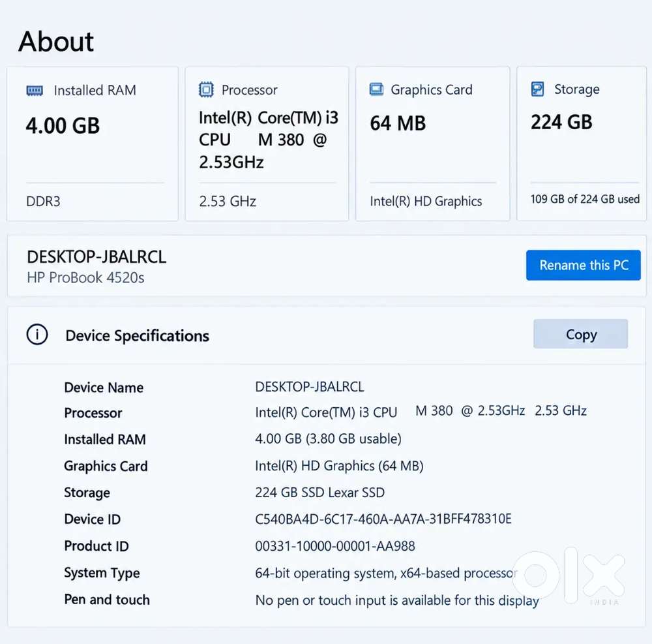652x644 pixels.
Task: Click the Storage drive icon
Action: coord(537,89)
